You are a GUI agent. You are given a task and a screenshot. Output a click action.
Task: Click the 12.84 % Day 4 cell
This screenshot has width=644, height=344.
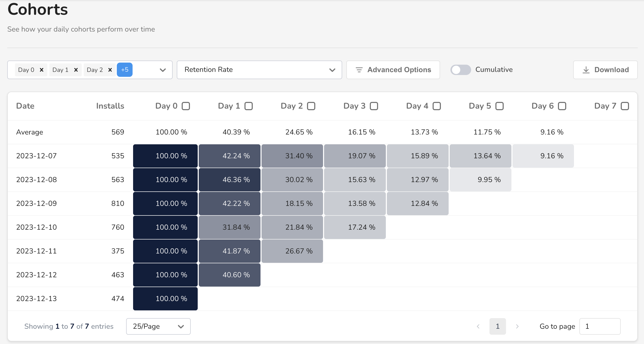418,204
